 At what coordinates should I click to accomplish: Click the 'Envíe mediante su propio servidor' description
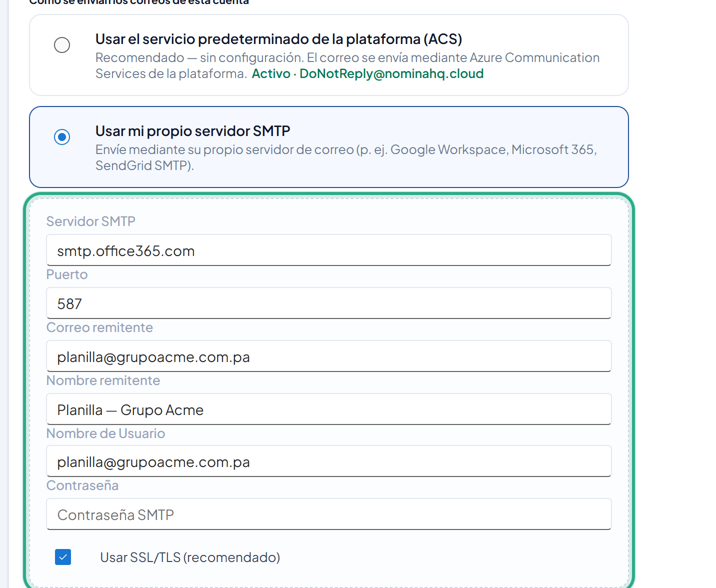(346, 157)
